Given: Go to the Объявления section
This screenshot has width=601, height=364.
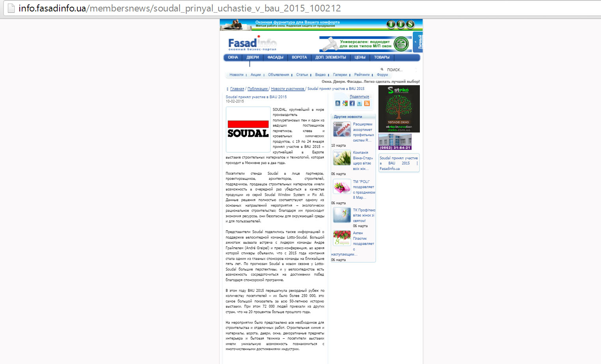Looking at the screenshot, I should tap(278, 75).
